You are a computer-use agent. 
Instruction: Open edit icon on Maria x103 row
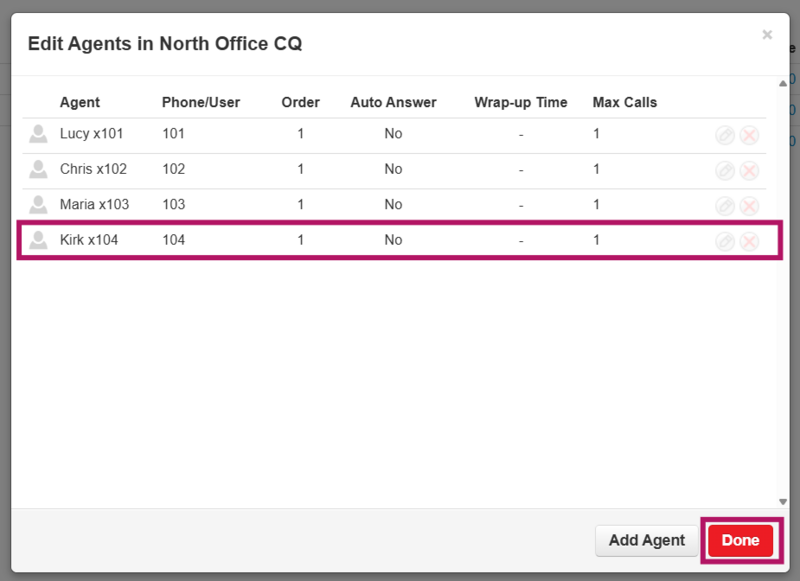pos(725,205)
